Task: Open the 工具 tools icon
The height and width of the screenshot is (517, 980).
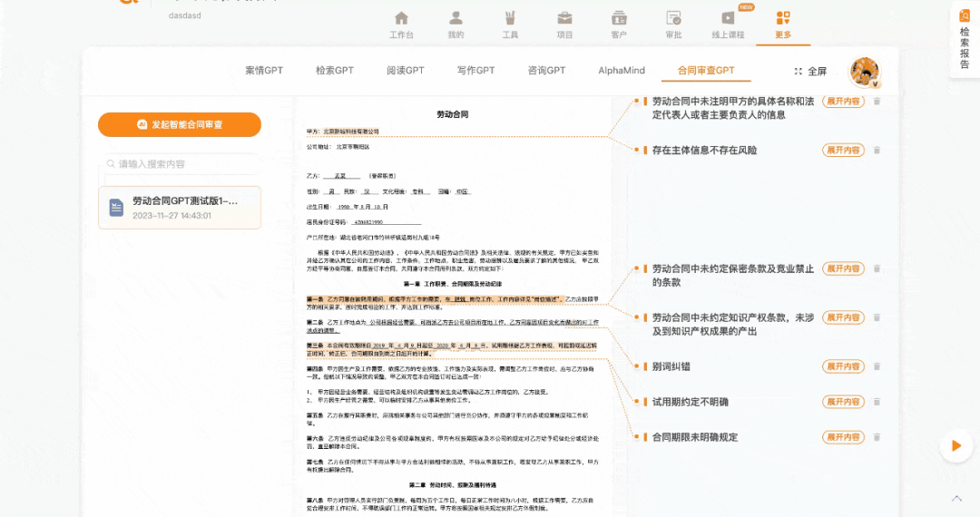Action: point(510,19)
